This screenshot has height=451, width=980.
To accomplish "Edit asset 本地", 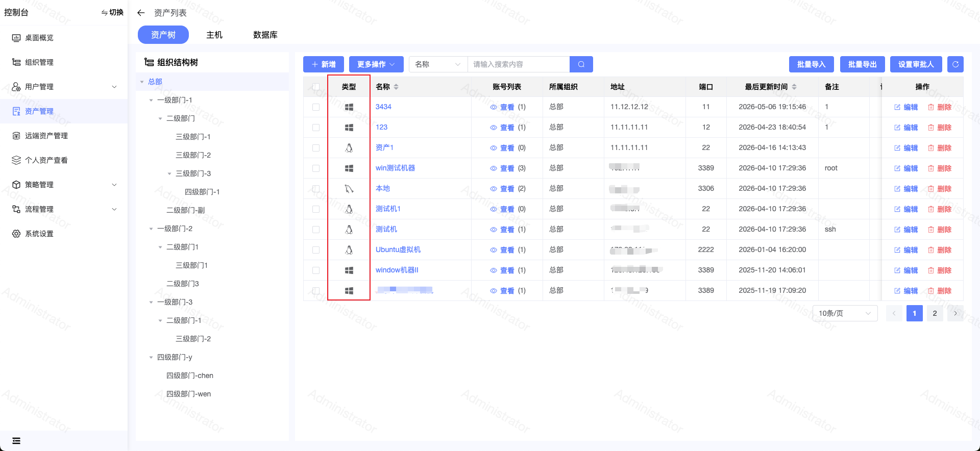I will (x=906, y=189).
